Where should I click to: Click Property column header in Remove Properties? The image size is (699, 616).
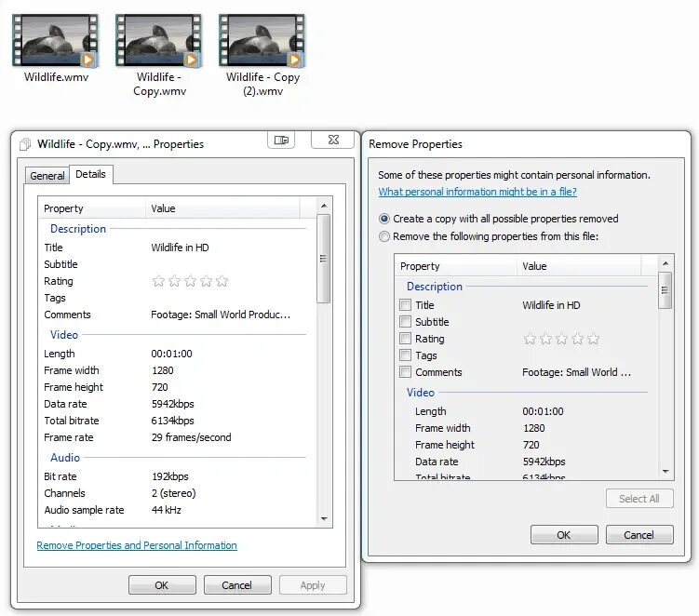point(456,266)
